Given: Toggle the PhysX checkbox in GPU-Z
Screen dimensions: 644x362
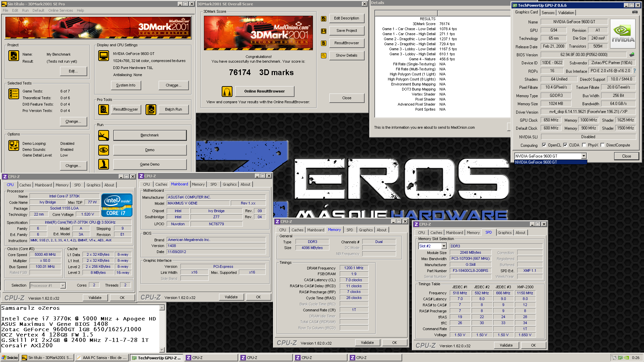Looking at the screenshot, I should 584,145.
